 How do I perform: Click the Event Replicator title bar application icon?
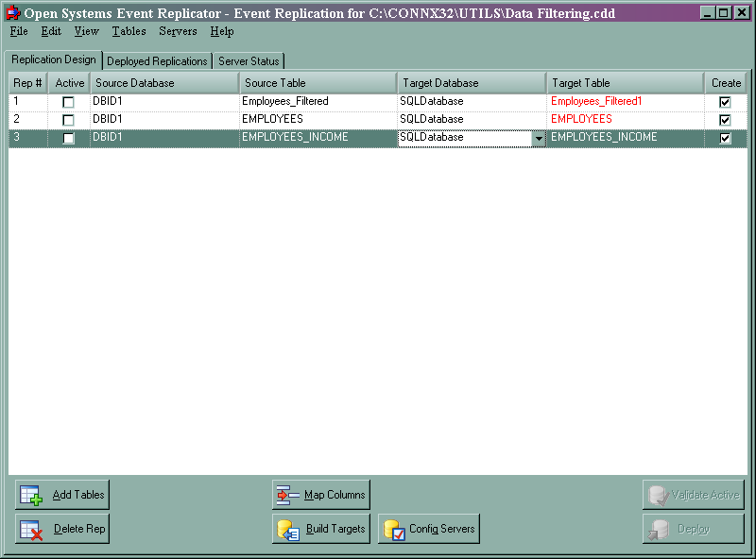10,12
